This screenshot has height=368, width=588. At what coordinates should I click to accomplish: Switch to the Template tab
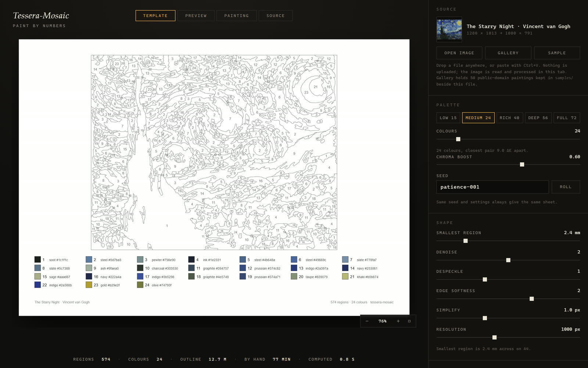point(155,15)
